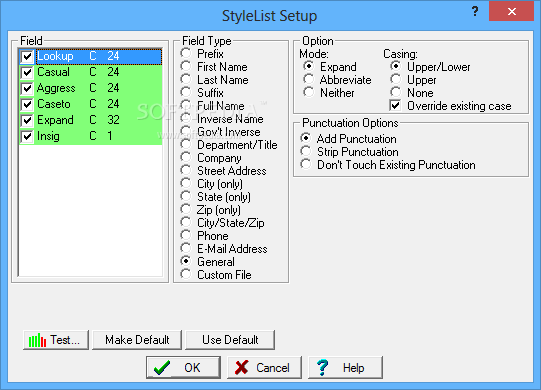Select the Caseto row in Field list

99,104
